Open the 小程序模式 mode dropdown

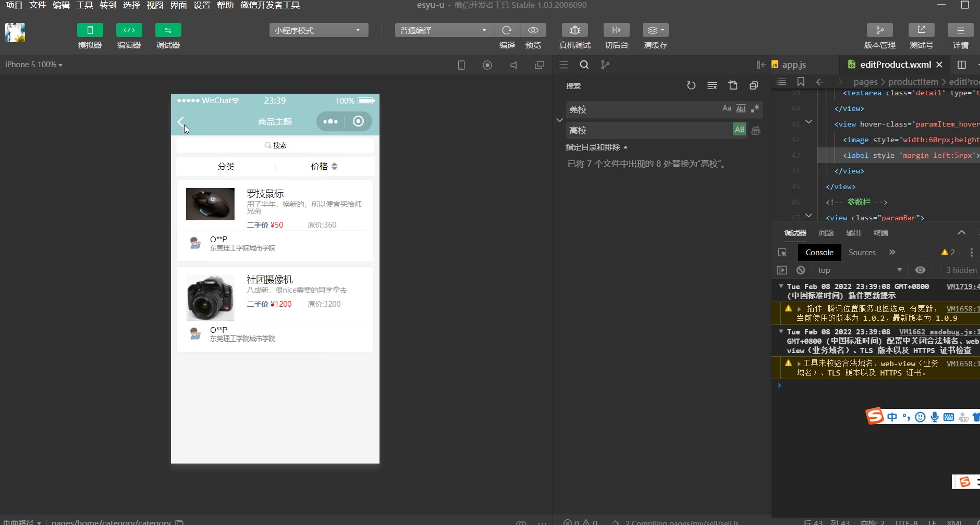pos(318,30)
